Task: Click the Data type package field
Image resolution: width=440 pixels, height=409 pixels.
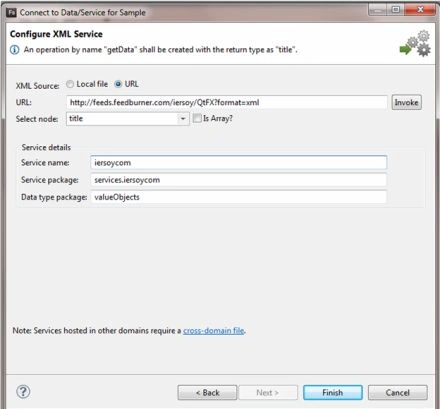Action: [238, 197]
